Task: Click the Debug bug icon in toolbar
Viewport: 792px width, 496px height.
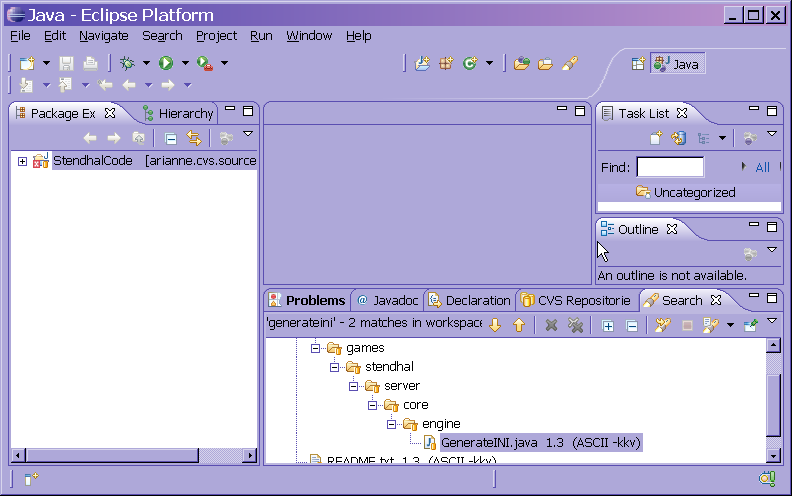Action: tap(127, 63)
